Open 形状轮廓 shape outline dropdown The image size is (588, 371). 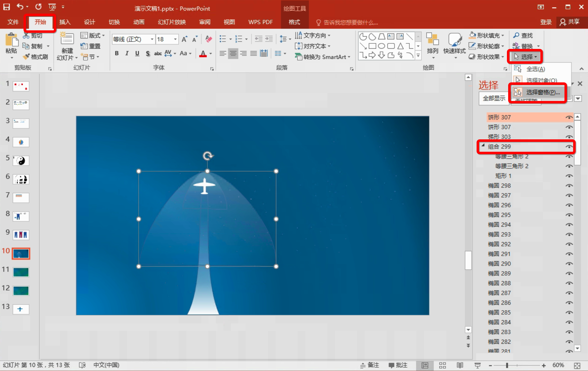coord(486,46)
